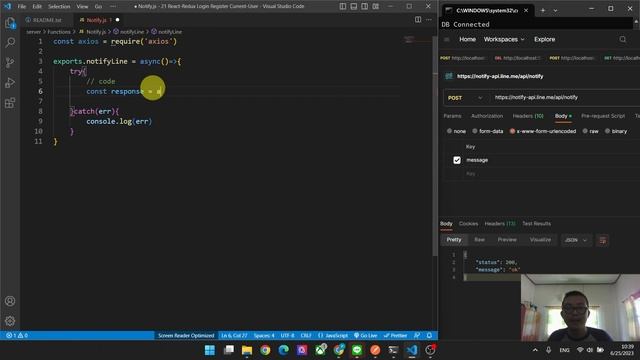Screen dimensions: 640x360
Task: Open Google Chrome from taskbar
Action: click(x=265, y=350)
